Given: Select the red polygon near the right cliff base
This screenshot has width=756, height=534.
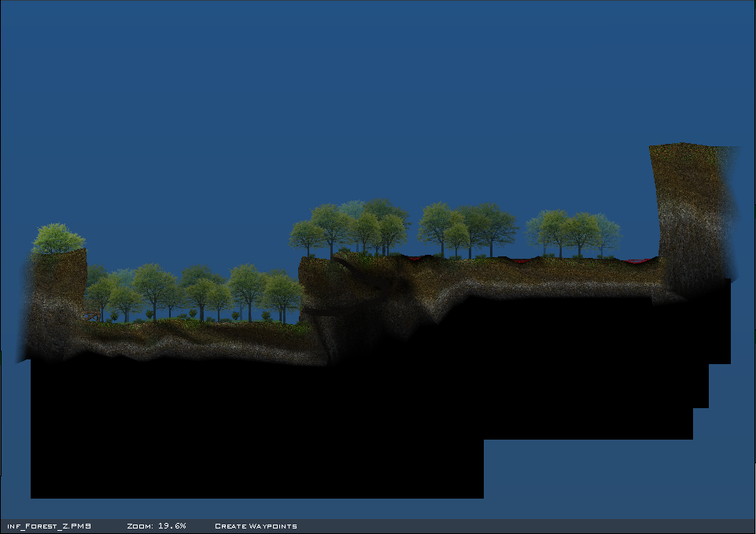Looking at the screenshot, I should click(637, 260).
